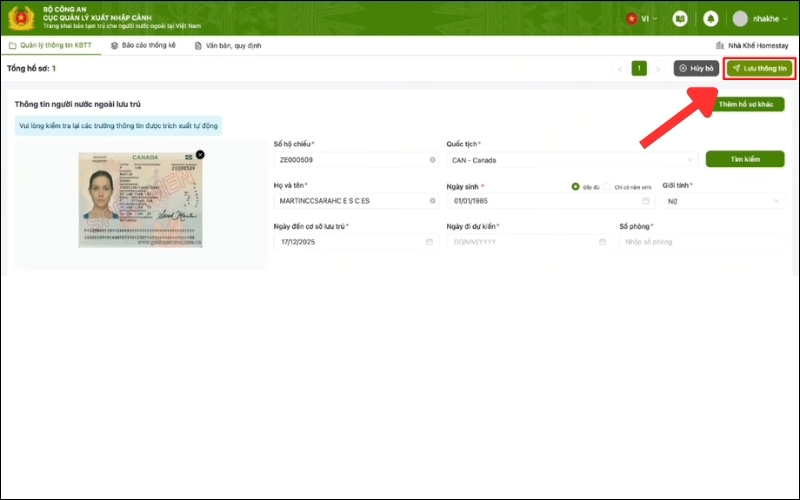The height and width of the screenshot is (500, 800).
Task: Select the 'Đầy đủ' radio option
Action: click(x=576, y=187)
